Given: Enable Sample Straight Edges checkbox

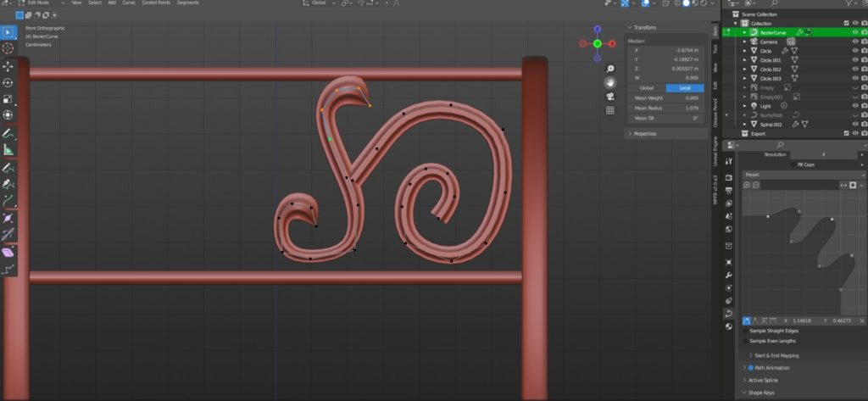Looking at the screenshot, I should 746,331.
